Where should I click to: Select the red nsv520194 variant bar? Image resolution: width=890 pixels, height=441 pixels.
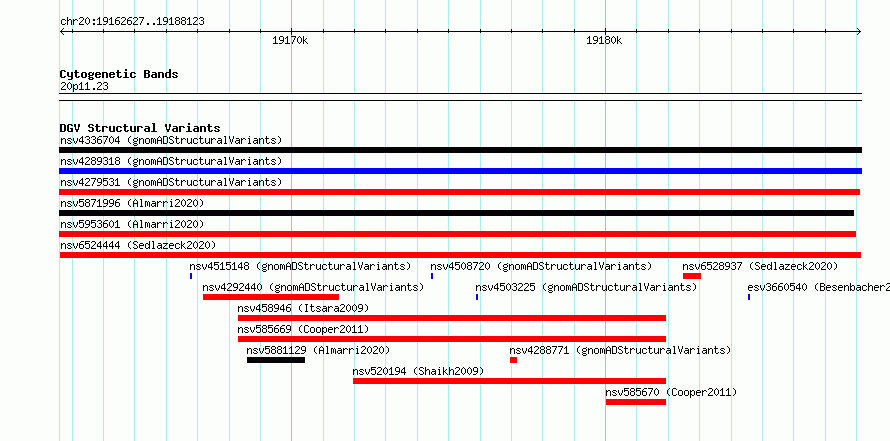(x=509, y=381)
